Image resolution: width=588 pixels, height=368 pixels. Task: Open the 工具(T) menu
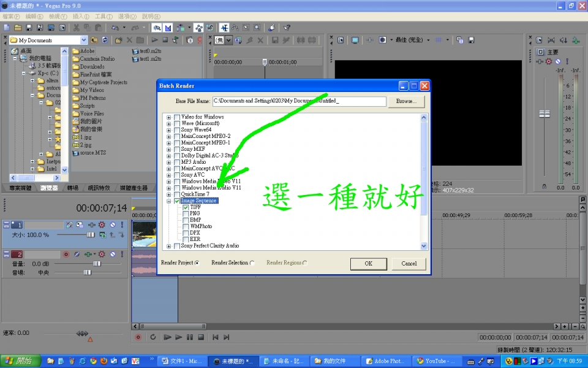tap(104, 16)
